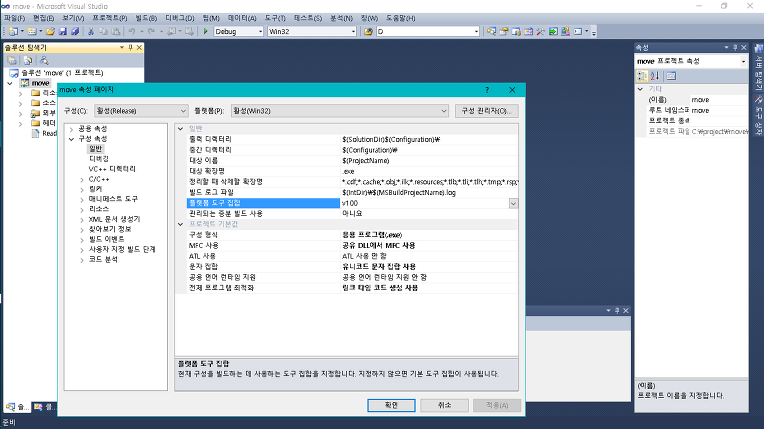Click the 취소 button
Screen dimensions: 764x429
tap(444, 405)
